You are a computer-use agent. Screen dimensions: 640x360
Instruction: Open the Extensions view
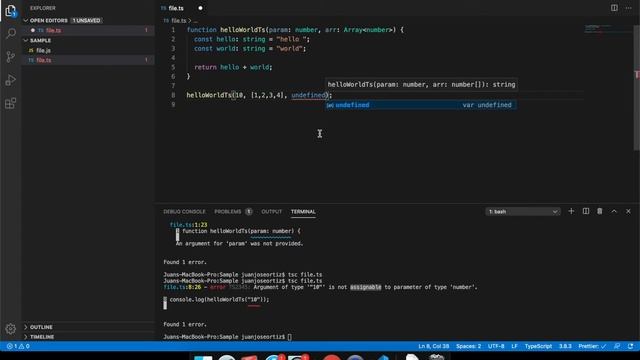pos(11,103)
